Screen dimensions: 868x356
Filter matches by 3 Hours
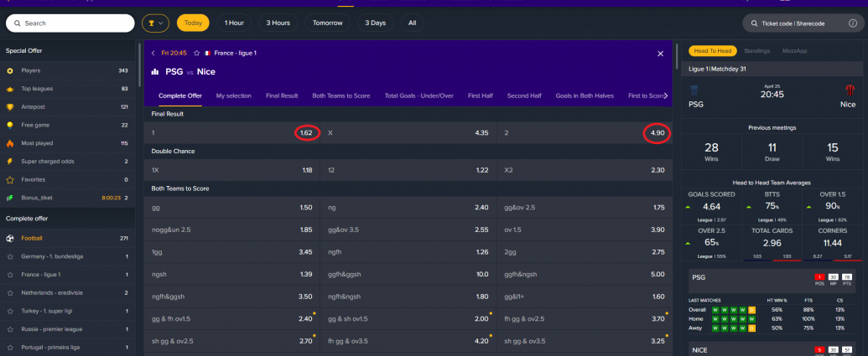pos(278,23)
